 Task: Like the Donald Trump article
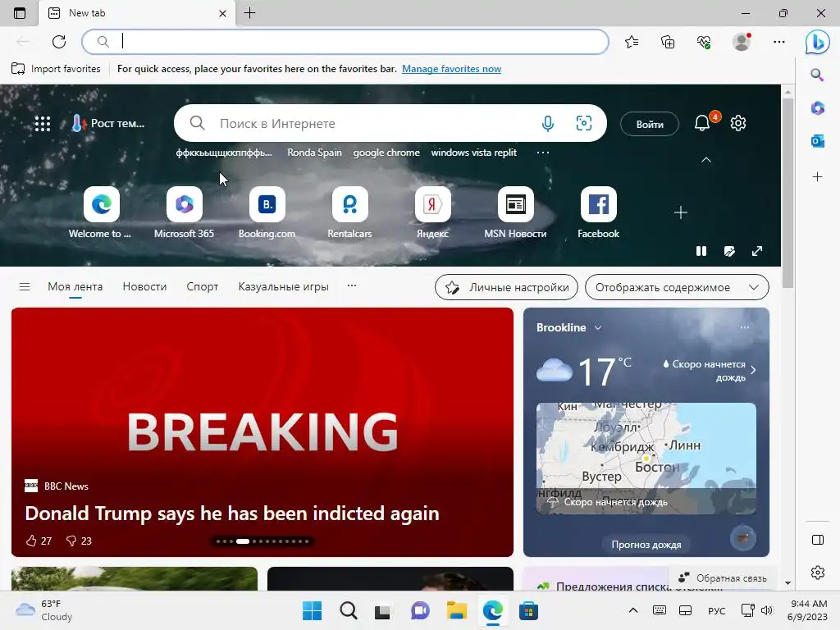coord(39,541)
